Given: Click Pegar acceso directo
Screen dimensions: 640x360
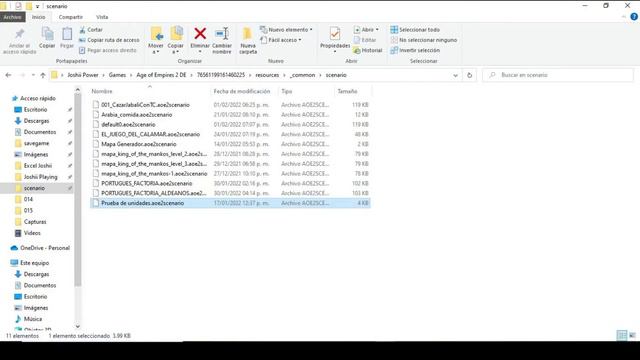Looking at the screenshot, I should click(x=108, y=50).
